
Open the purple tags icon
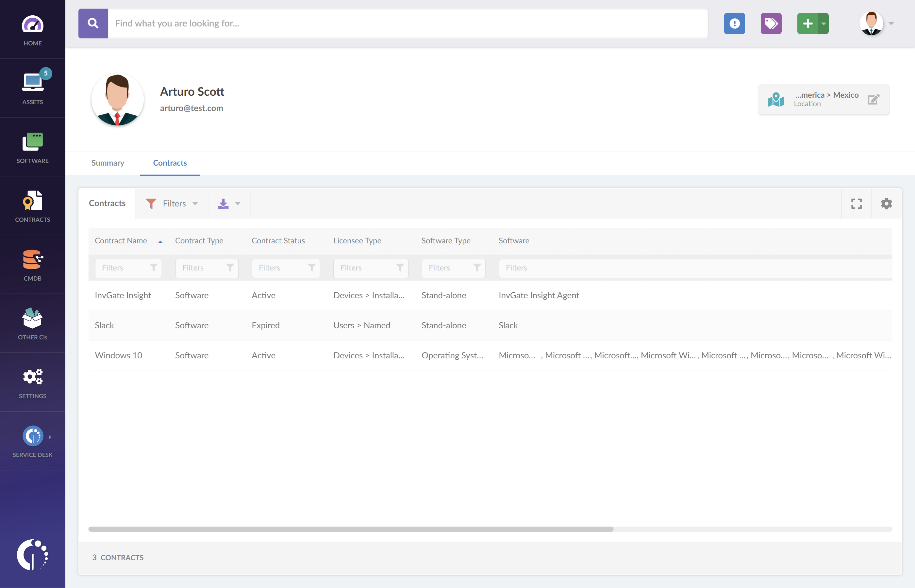tap(771, 23)
